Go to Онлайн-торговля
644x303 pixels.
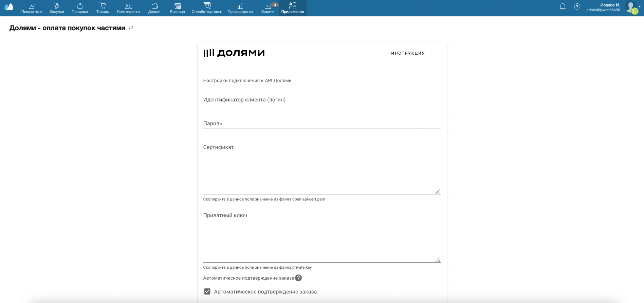coord(207,8)
